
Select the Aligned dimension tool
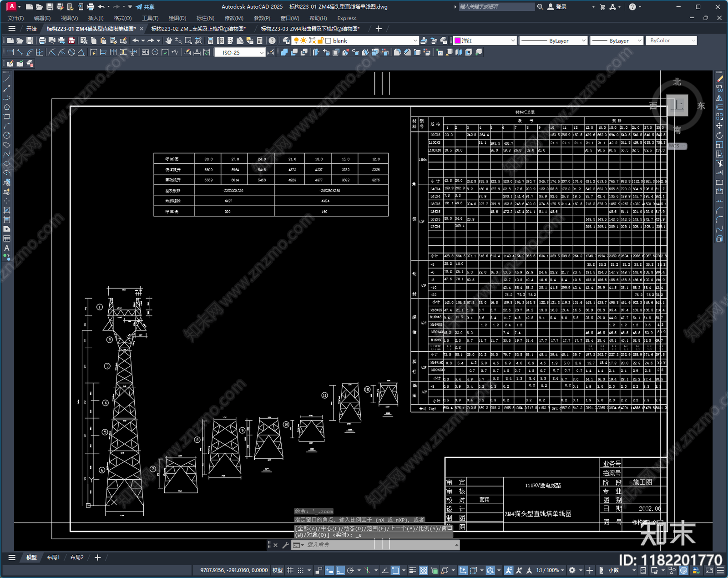coord(20,52)
